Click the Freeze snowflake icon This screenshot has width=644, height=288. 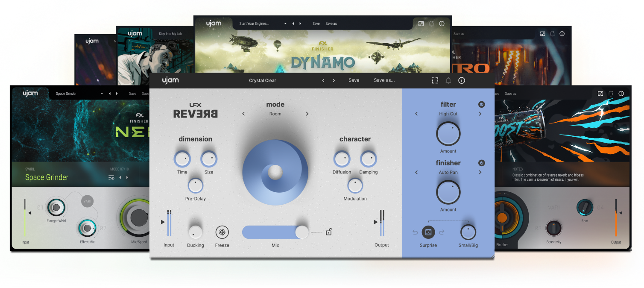(222, 232)
